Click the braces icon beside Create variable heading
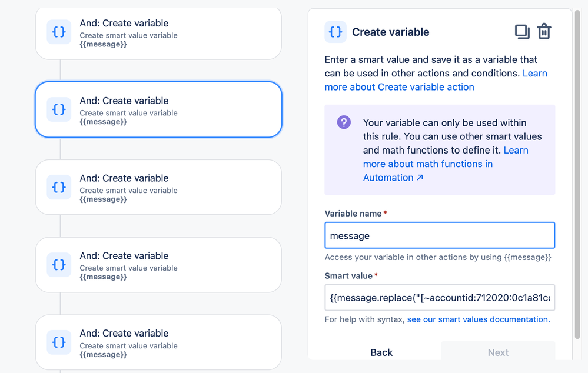This screenshot has height=373, width=588. (335, 32)
